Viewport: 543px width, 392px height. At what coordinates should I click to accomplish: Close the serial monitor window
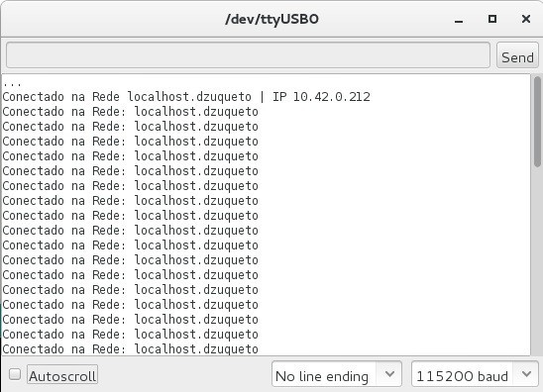click(x=526, y=19)
